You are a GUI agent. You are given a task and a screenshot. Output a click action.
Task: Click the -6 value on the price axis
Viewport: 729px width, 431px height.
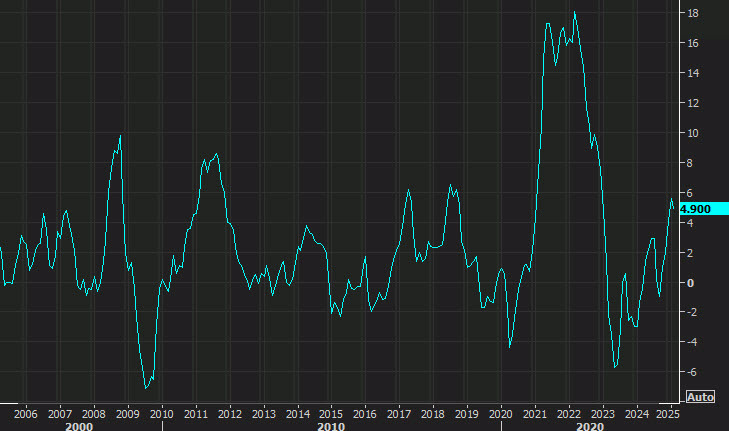pyautogui.click(x=692, y=372)
